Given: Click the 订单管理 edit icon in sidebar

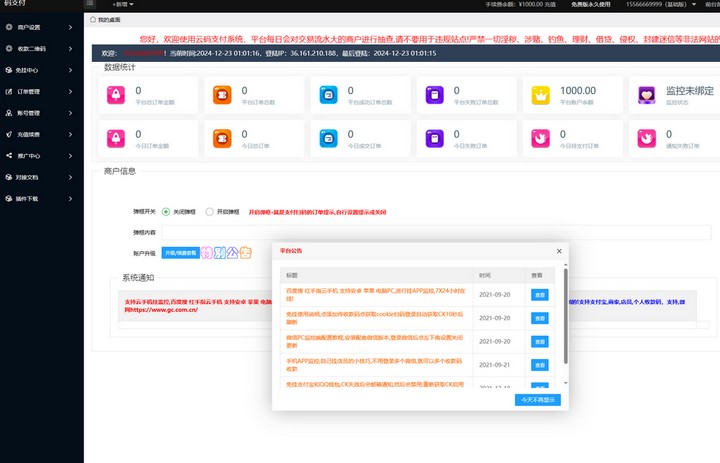Looking at the screenshot, I should point(8,91).
